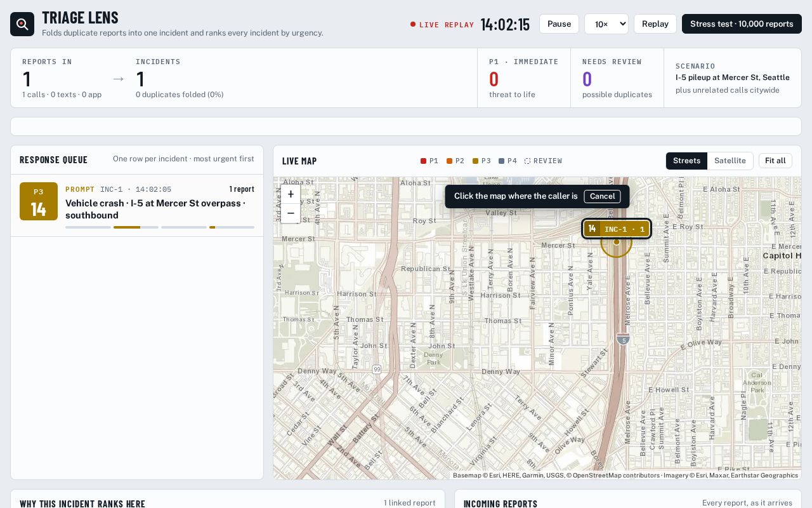Image resolution: width=812 pixels, height=508 pixels.
Task: Pause the live replay
Action: [559, 24]
